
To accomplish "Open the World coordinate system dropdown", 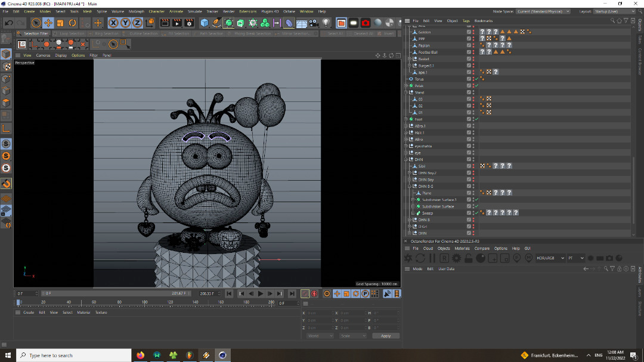I will 319,336.
